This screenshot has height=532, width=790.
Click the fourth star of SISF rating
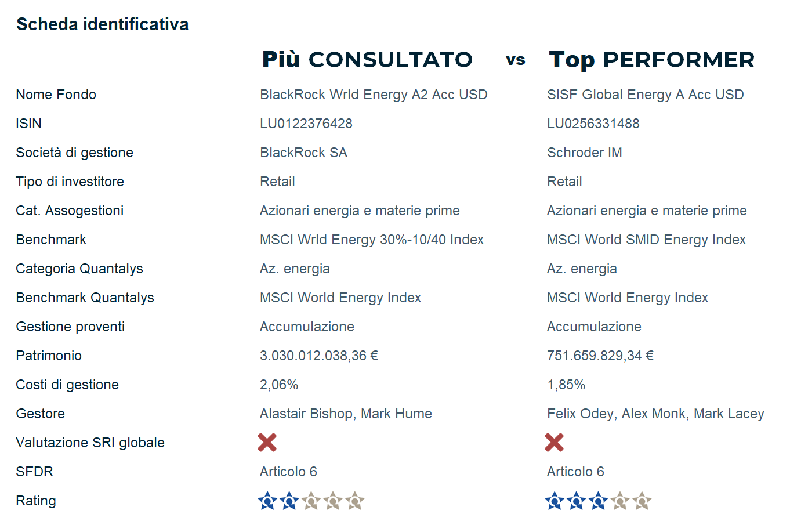[x=620, y=501]
